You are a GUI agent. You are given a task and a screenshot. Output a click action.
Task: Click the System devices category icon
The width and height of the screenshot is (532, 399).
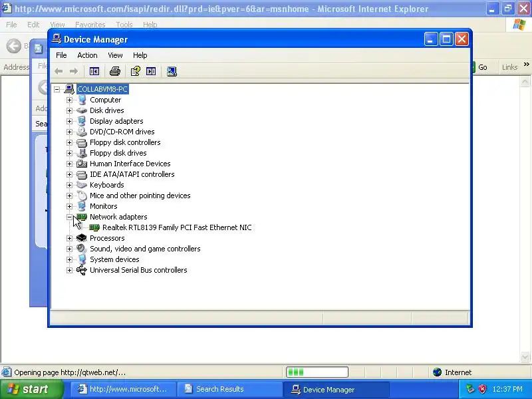tap(82, 259)
